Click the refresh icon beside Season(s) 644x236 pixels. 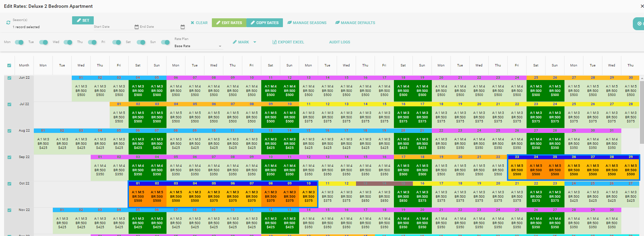tap(8, 23)
